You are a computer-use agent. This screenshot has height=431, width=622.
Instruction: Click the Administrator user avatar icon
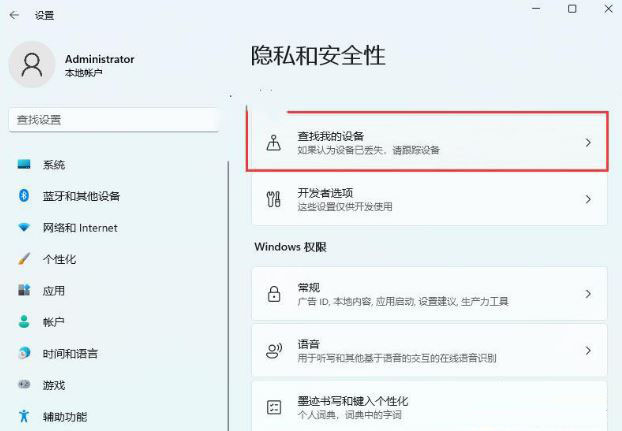click(x=32, y=64)
